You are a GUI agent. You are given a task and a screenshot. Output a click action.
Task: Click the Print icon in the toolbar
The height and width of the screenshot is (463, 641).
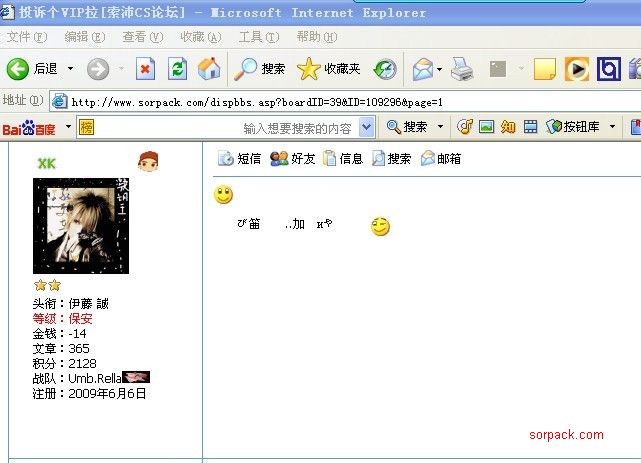(461, 69)
